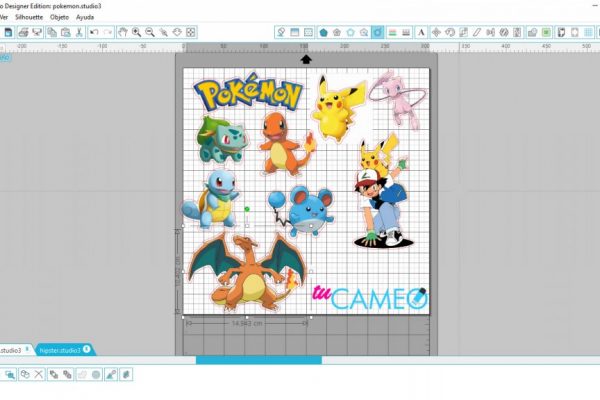The image size is (600, 400).
Task: Select the pink Mew image
Action: click(399, 99)
